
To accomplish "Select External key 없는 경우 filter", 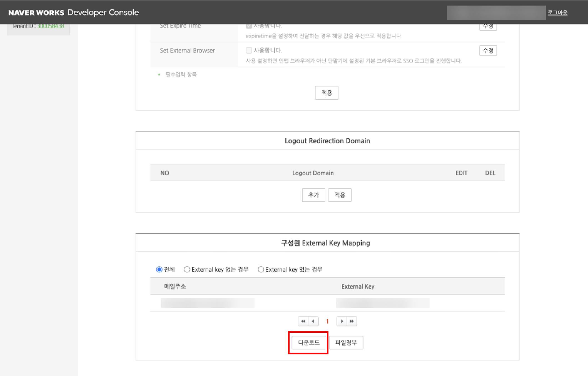I will tap(187, 269).
